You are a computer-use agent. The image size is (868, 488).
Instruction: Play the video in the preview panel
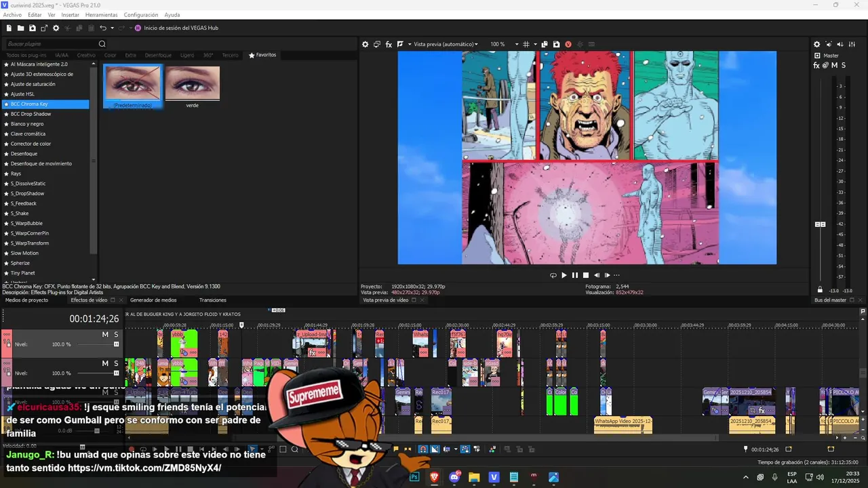(x=564, y=275)
